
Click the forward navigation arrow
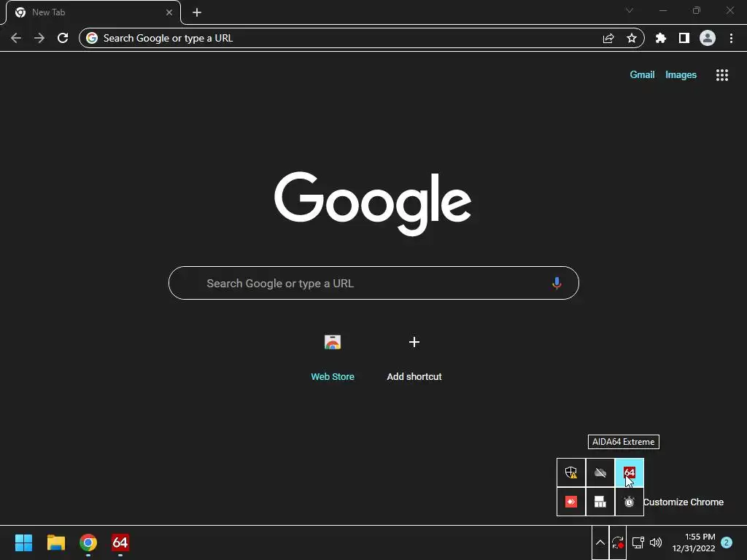(39, 38)
